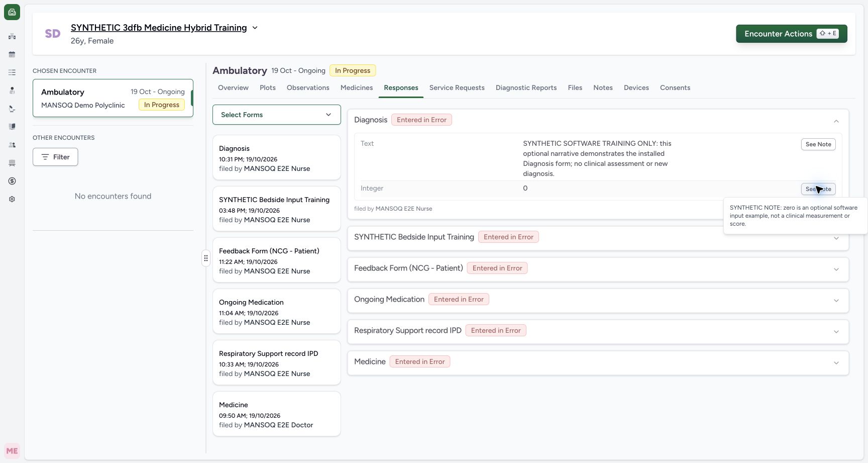Open the microscope lab sidebar icon
This screenshot has width=868, height=463.
click(x=12, y=109)
